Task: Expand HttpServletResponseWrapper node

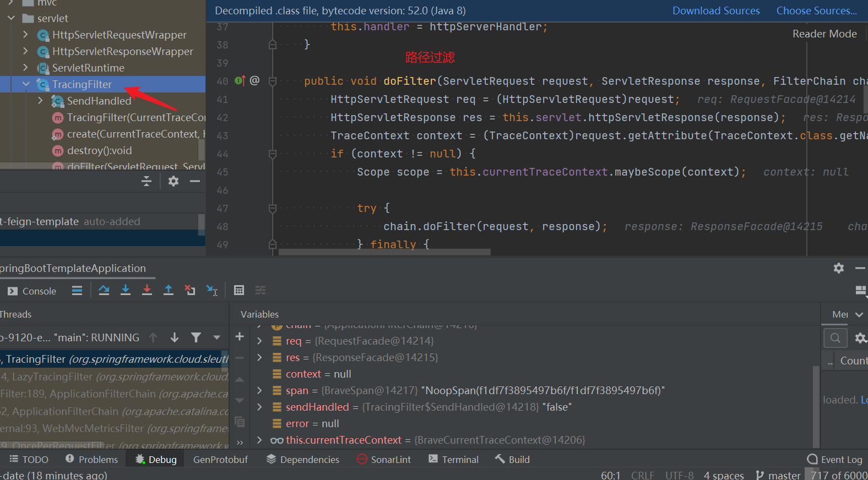Action: coord(25,51)
